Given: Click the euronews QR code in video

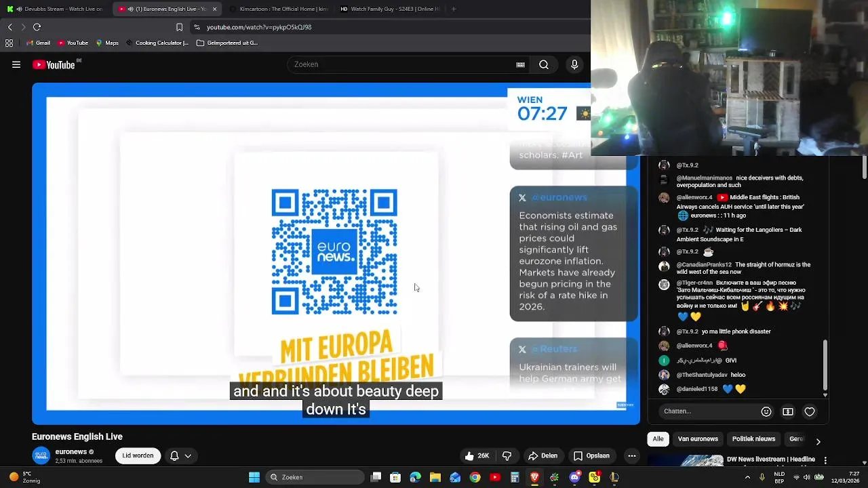Looking at the screenshot, I should coord(334,252).
